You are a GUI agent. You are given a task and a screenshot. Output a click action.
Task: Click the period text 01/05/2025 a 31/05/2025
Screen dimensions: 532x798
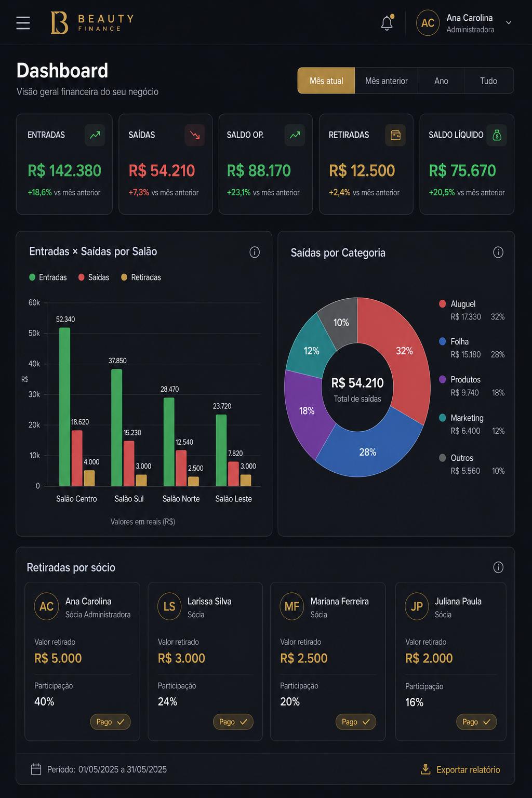click(123, 769)
